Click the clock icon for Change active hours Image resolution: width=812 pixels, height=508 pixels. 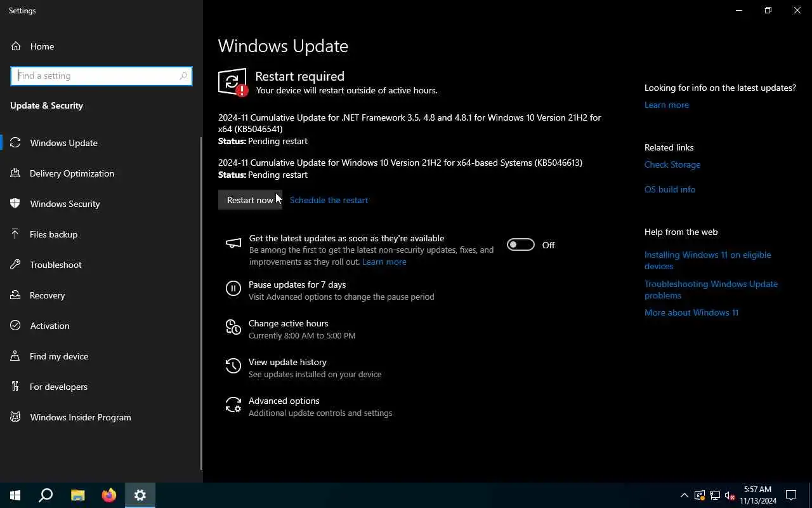click(233, 328)
